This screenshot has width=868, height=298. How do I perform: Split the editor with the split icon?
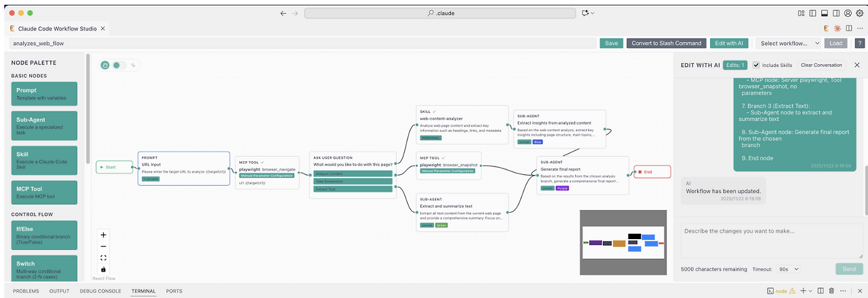[x=848, y=28]
